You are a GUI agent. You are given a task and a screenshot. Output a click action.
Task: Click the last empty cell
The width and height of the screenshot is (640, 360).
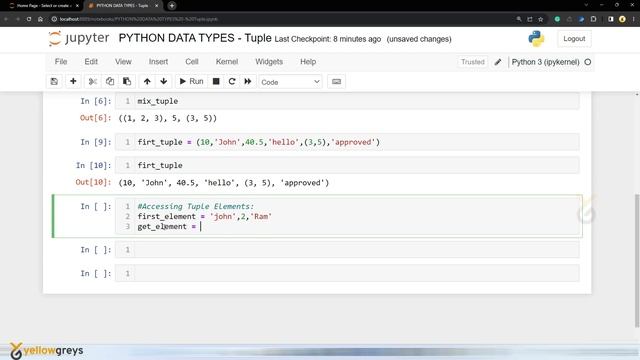click(347, 273)
